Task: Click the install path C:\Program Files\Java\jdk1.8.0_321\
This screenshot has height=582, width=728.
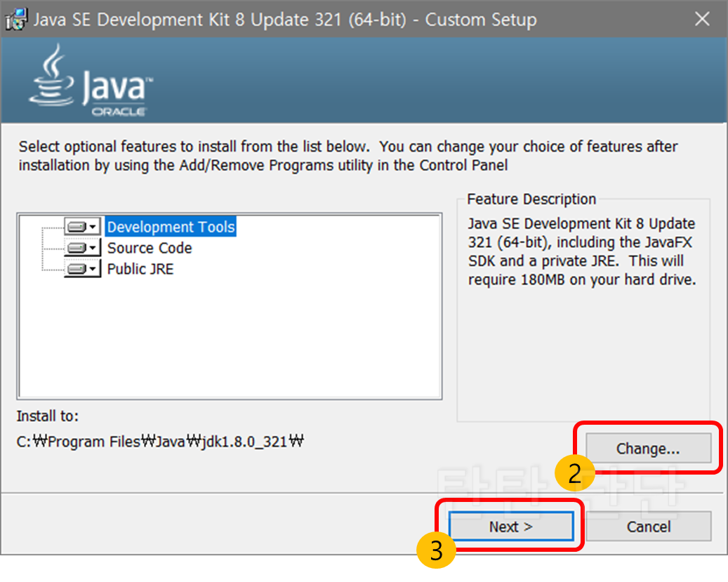Action: point(160,441)
